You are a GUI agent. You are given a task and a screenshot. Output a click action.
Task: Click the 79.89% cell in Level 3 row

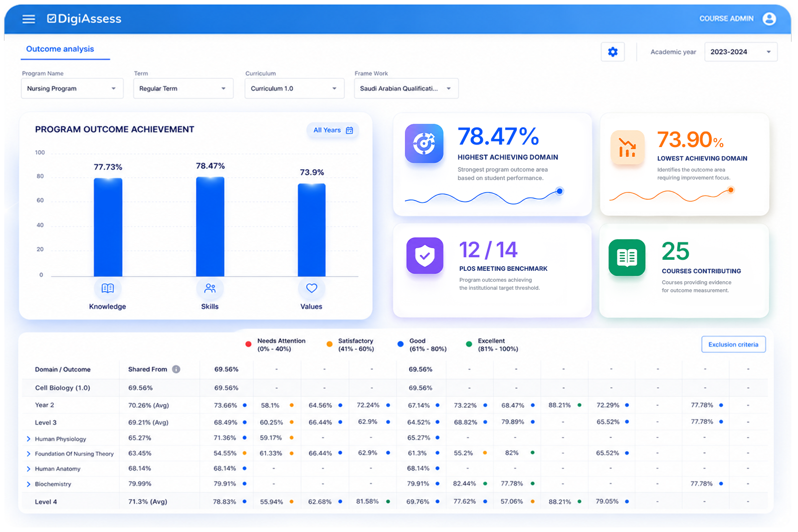point(513,422)
